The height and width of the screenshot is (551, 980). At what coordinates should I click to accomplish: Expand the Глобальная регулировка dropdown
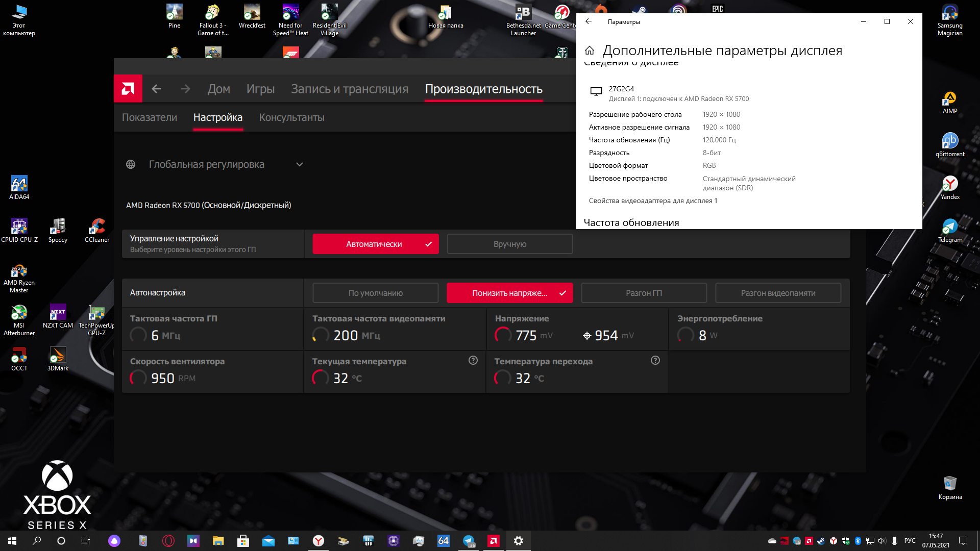coord(300,164)
